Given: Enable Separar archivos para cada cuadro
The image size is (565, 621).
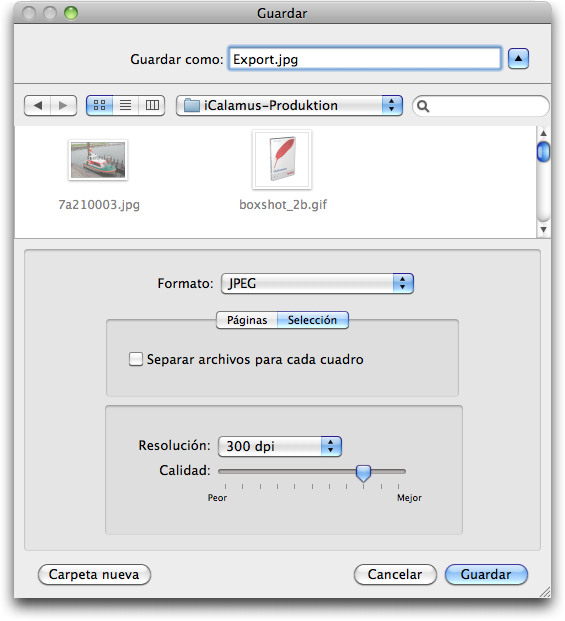Looking at the screenshot, I should click(x=136, y=359).
